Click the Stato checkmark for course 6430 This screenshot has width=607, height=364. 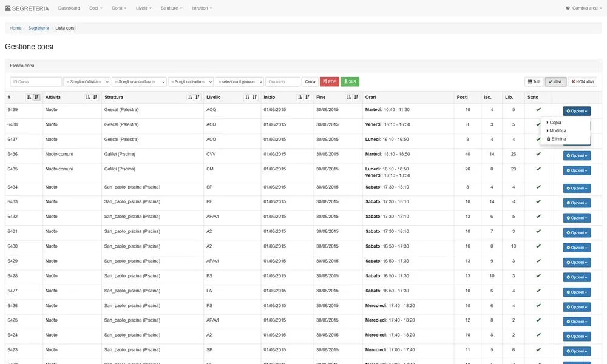click(538, 246)
